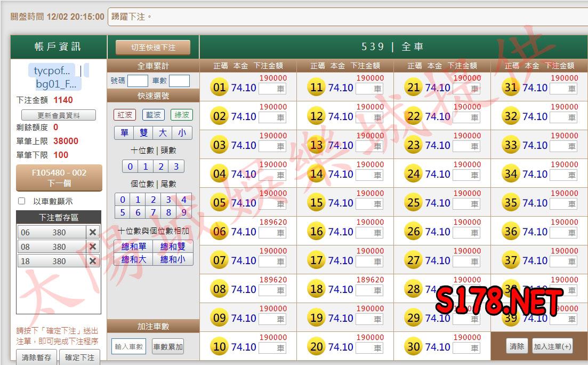The width and height of the screenshot is (588, 365).
Task: Choose 總和大 sum-big option
Action: [133, 259]
